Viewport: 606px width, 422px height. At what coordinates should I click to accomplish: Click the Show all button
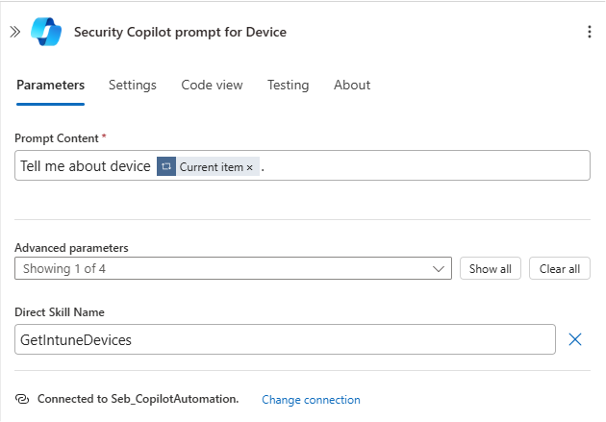point(490,268)
